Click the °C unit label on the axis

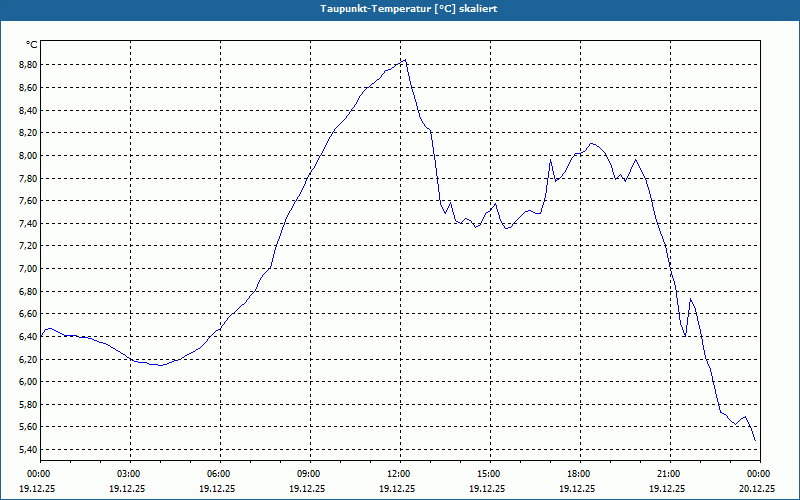tap(32, 45)
